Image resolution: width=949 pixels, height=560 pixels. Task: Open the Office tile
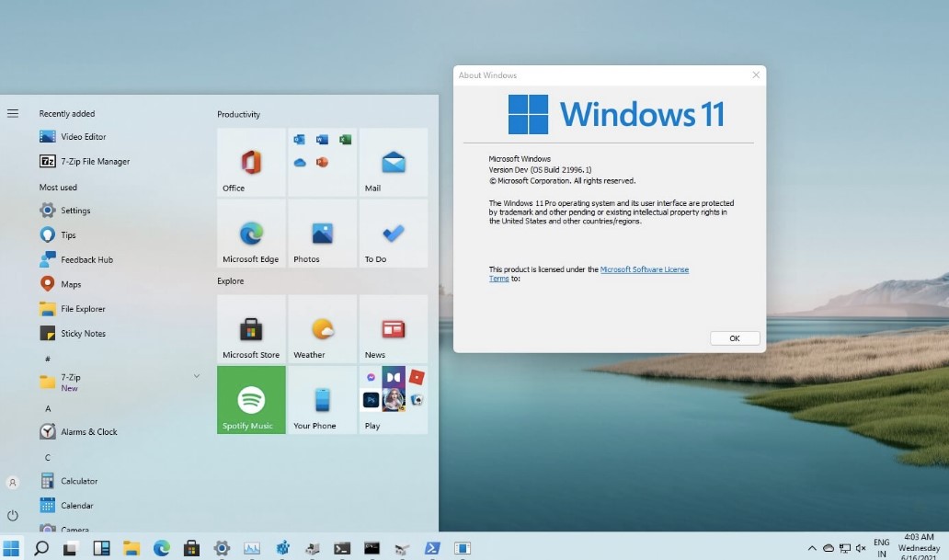tap(251, 162)
